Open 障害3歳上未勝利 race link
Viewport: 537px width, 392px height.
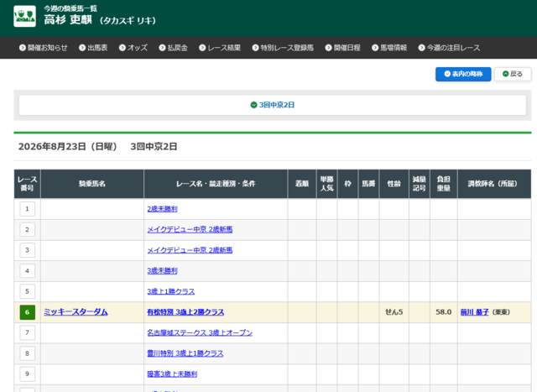click(x=172, y=374)
